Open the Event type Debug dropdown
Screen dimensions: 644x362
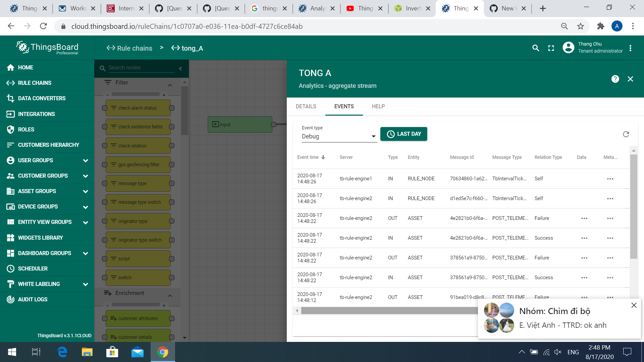tap(339, 136)
